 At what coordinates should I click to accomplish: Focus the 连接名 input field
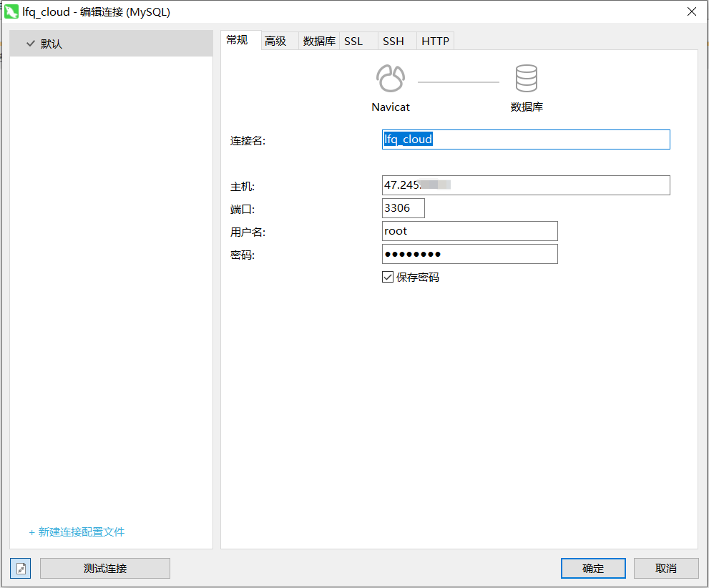[x=526, y=139]
